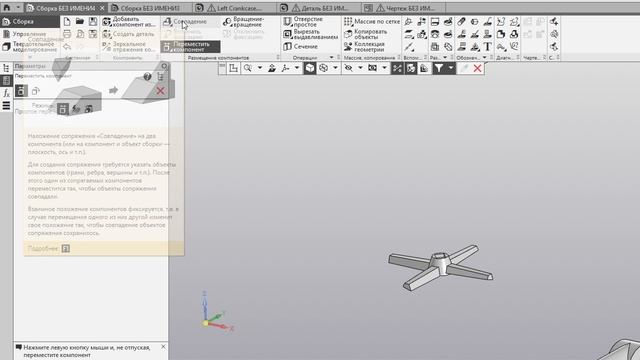Expand the Раз... group dropdown arrow
The height and width of the screenshot is (360, 640).
(x=445, y=58)
